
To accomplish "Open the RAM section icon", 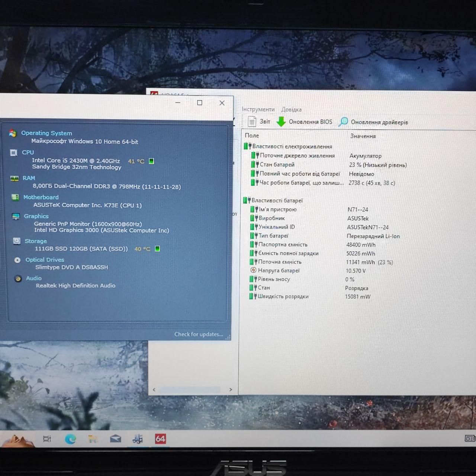I will click(15, 178).
